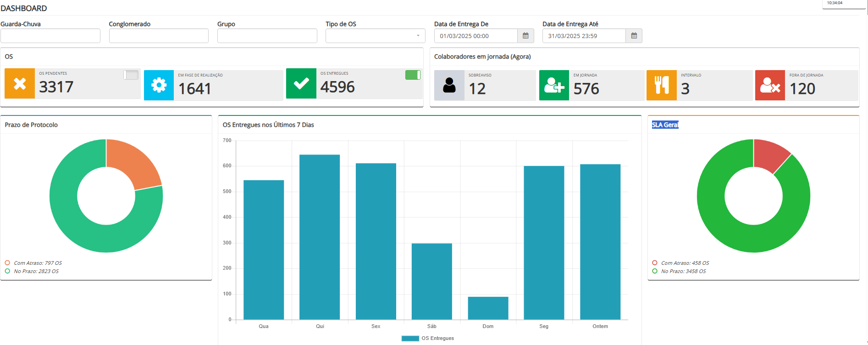Click the Grupo filter field
The height and width of the screenshot is (345, 868).
point(267,36)
